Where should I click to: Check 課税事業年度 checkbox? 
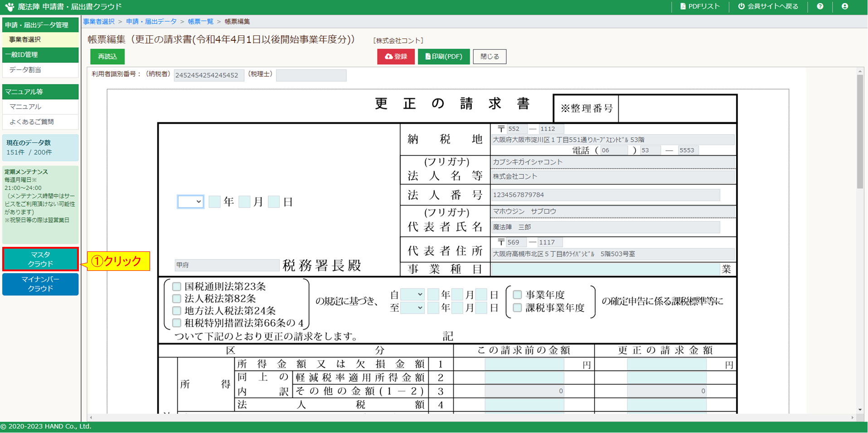pos(517,308)
